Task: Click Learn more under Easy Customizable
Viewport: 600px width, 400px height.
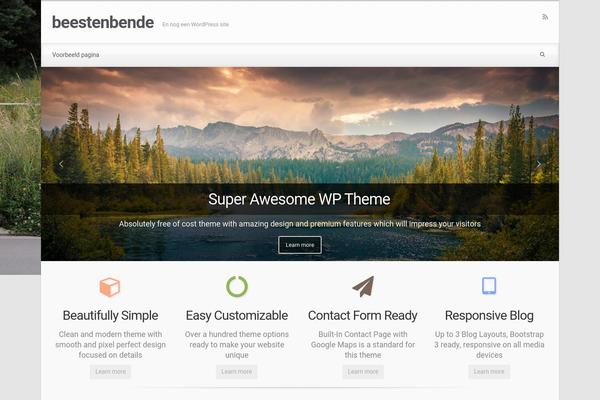Action: [236, 372]
